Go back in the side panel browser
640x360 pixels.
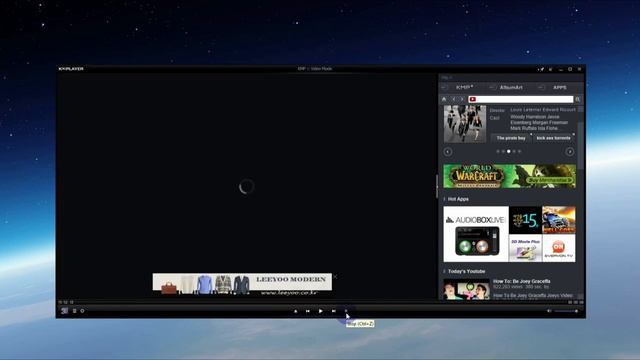coord(453,99)
